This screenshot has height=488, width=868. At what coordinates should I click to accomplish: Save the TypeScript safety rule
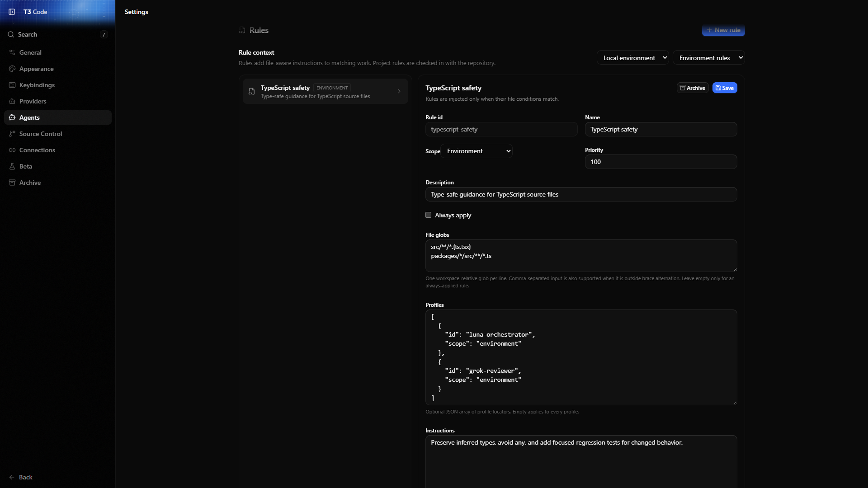725,88
